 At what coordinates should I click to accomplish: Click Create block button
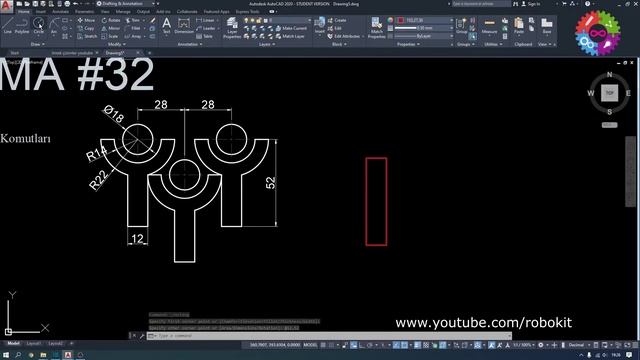(x=337, y=20)
